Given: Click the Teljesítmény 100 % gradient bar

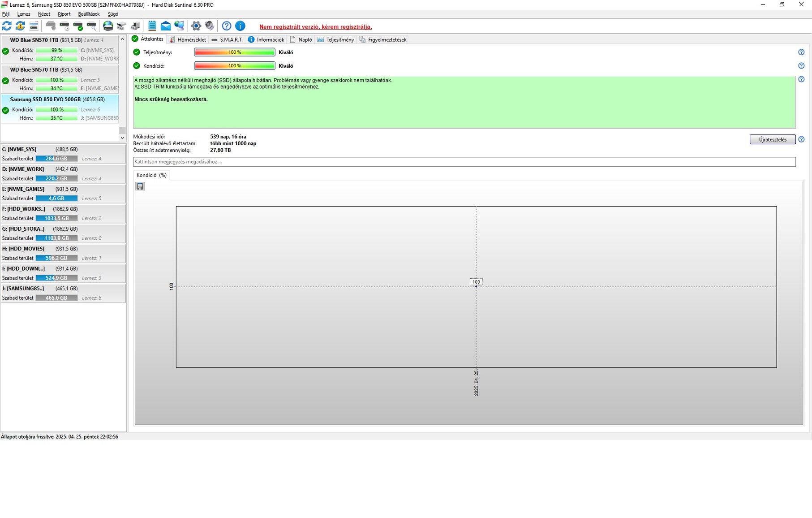Looking at the screenshot, I should tap(235, 52).
